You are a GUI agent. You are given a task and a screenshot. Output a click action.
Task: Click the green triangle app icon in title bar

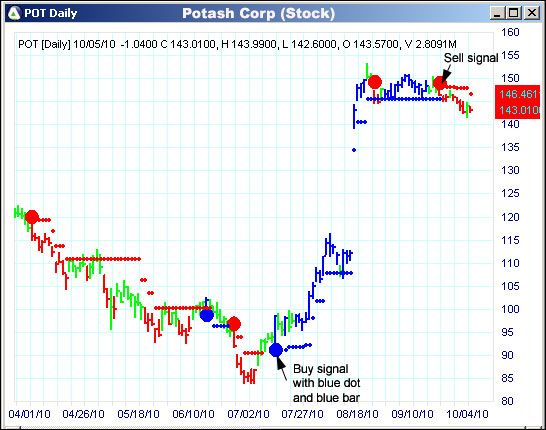point(14,13)
